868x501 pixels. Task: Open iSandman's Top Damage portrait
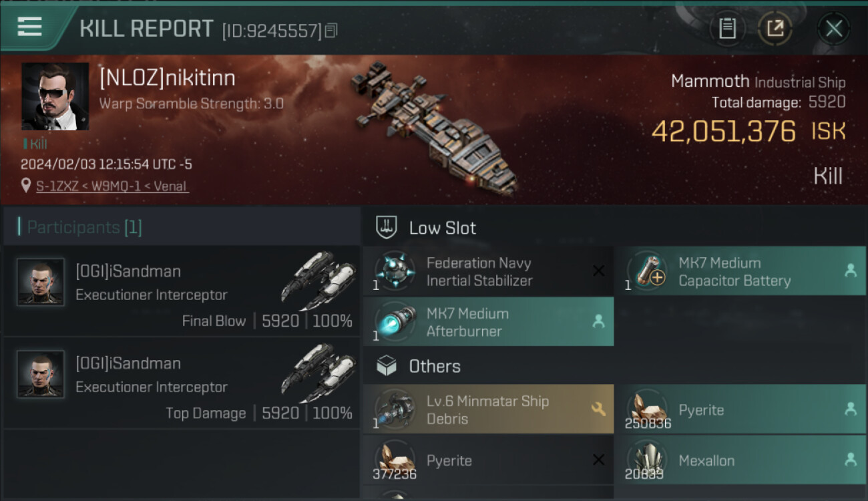pyautogui.click(x=41, y=374)
